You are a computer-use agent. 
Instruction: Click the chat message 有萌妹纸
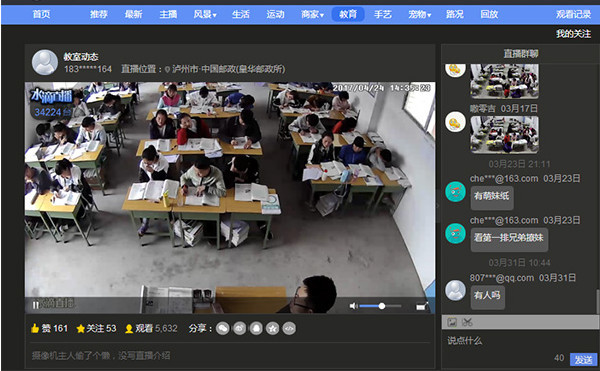pos(492,197)
